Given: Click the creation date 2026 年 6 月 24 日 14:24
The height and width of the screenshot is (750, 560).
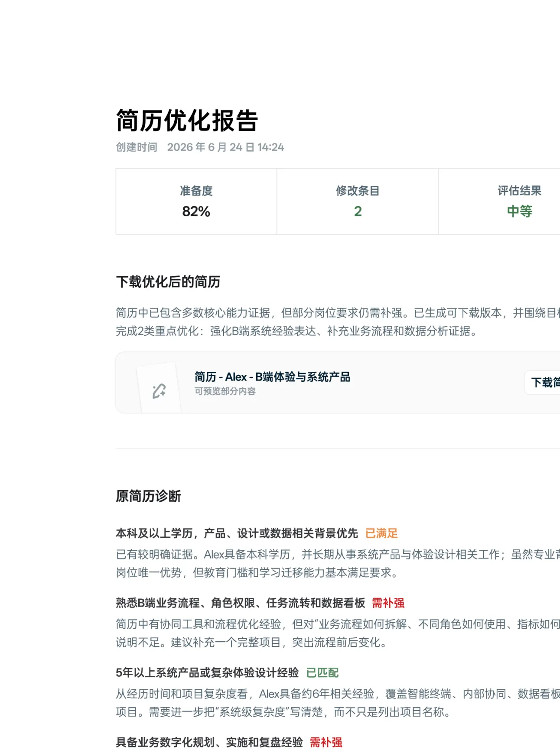Looking at the screenshot, I should (226, 147).
